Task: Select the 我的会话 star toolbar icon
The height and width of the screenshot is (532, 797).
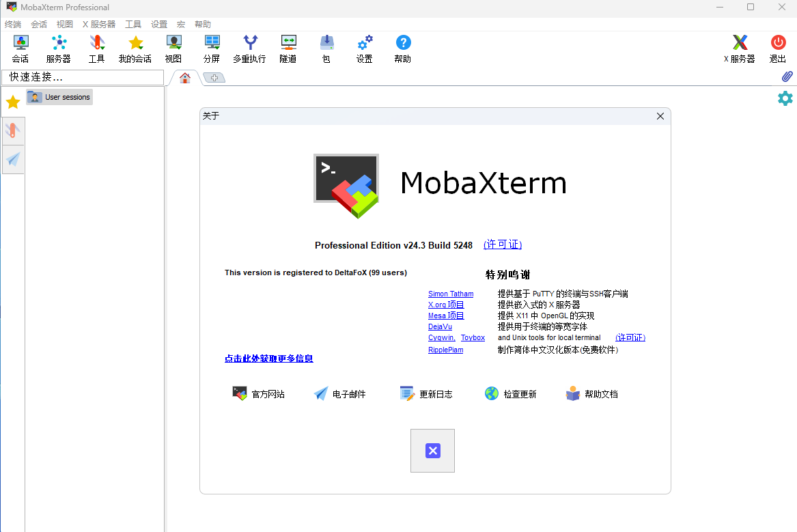Action: [135, 48]
